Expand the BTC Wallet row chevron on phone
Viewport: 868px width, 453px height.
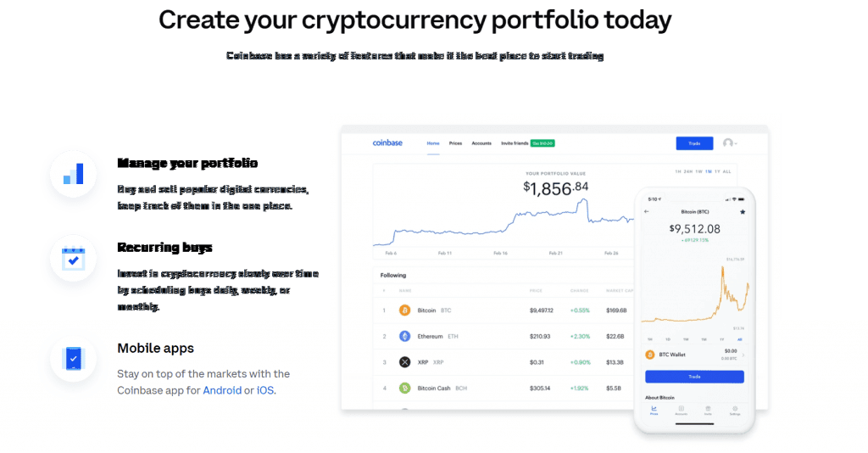[743, 355]
